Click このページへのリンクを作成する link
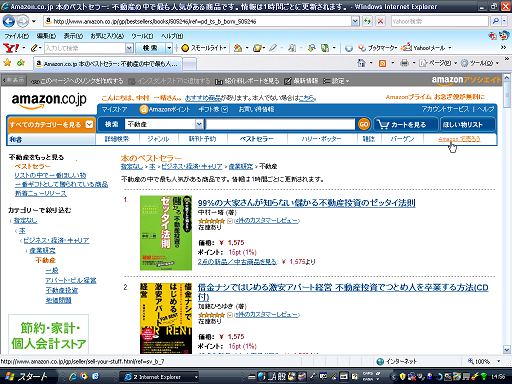The width and height of the screenshot is (512, 384). pos(77,81)
